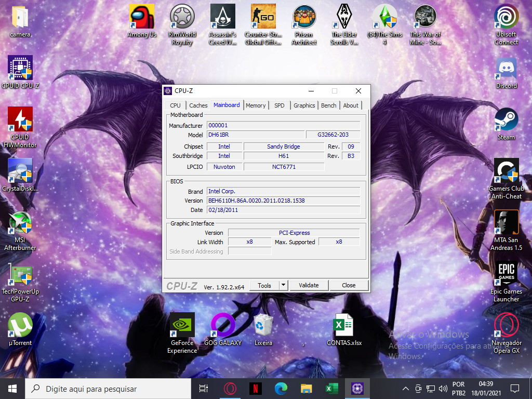Launch Among Us from desktop
The width and height of the screenshot is (532, 399).
[x=142, y=21]
